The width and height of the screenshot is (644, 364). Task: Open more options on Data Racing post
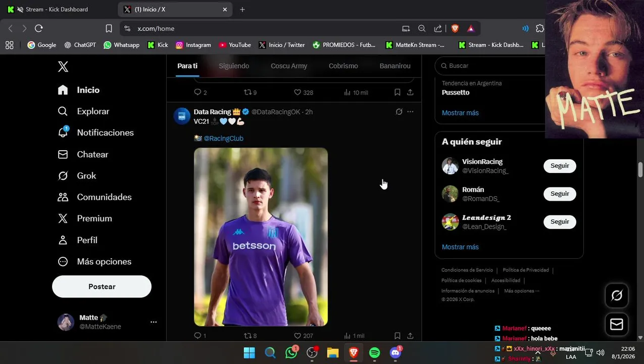(410, 112)
